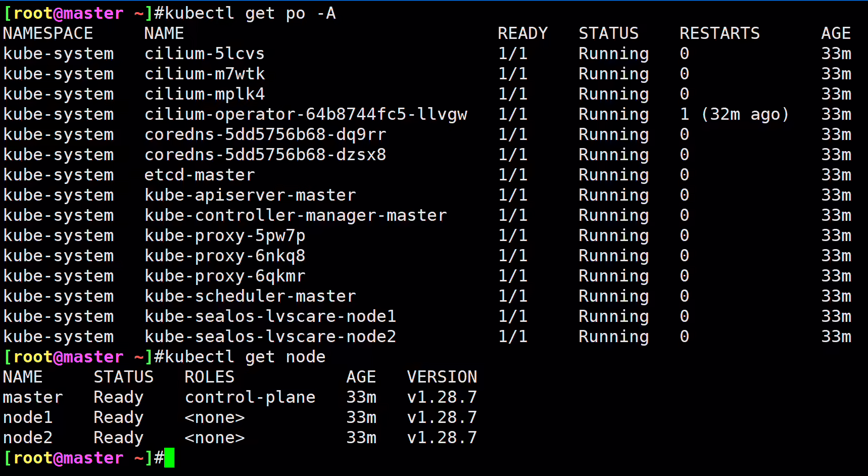The height and width of the screenshot is (476, 868).
Task: Click Running status of etcd-master row
Action: click(x=614, y=175)
